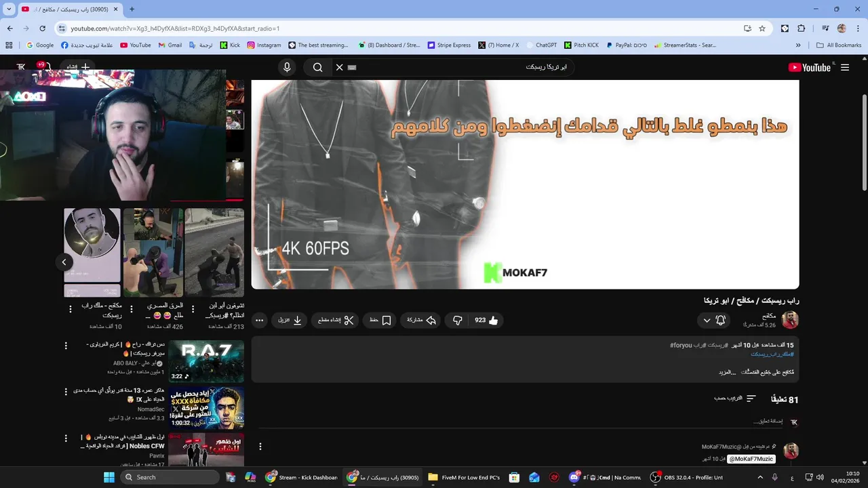This screenshot has width=868, height=488.
Task: Open the R.A.7 video thumbnail
Action: pyautogui.click(x=206, y=362)
